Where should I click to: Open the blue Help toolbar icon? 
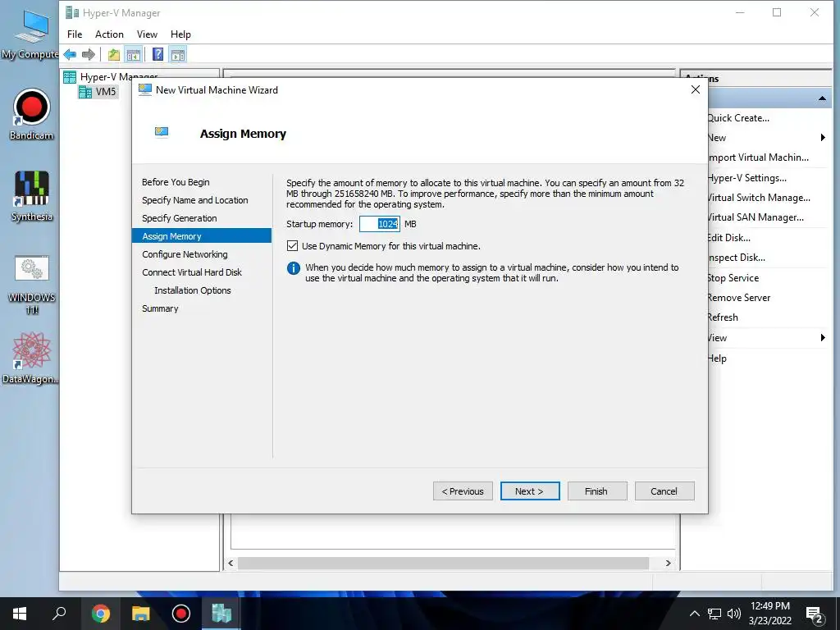point(157,54)
